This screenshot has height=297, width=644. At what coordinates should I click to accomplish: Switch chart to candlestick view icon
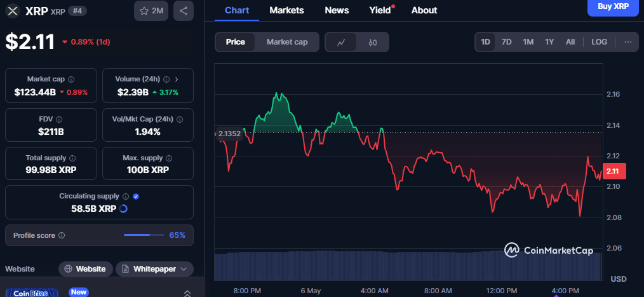(373, 43)
